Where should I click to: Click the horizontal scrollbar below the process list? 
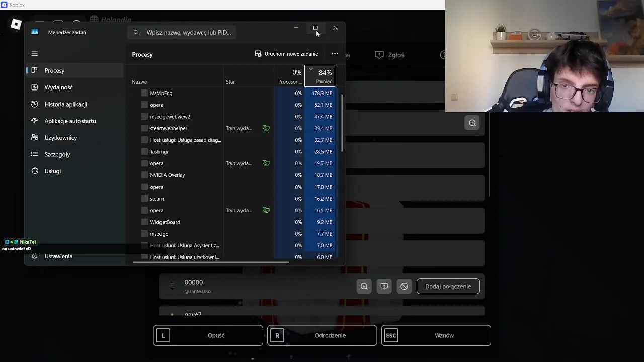pyautogui.click(x=211, y=261)
